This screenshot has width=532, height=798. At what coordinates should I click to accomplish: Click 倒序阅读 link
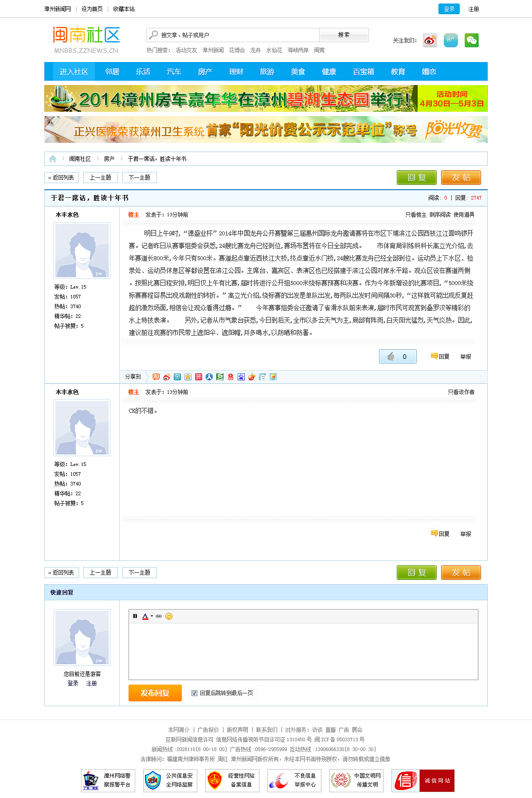click(x=440, y=215)
